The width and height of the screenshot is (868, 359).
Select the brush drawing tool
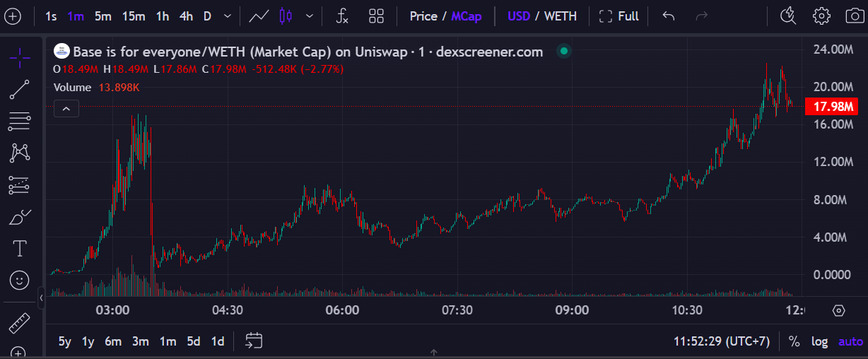(20, 217)
